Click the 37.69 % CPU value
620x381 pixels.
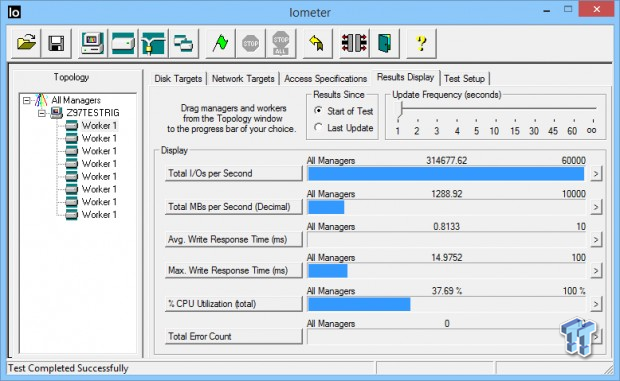tap(446, 291)
